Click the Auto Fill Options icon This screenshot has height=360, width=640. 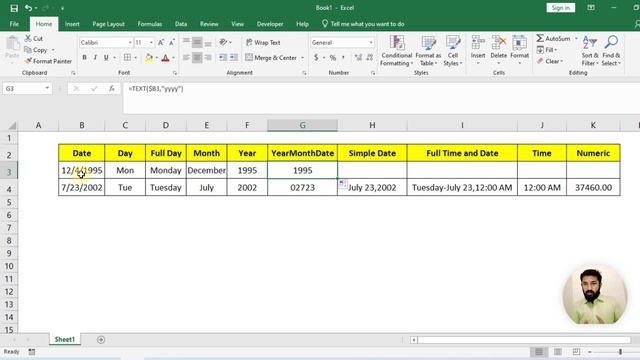point(343,184)
